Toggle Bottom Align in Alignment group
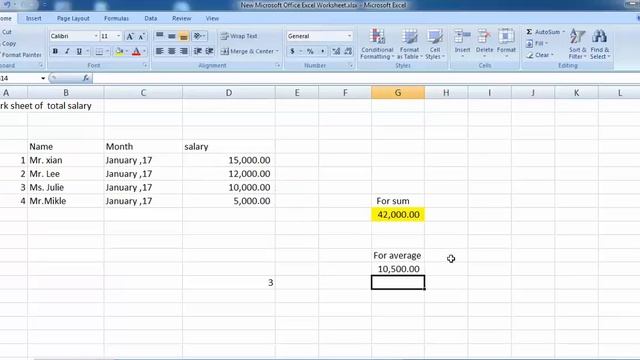640x360 pixels. 184,36
